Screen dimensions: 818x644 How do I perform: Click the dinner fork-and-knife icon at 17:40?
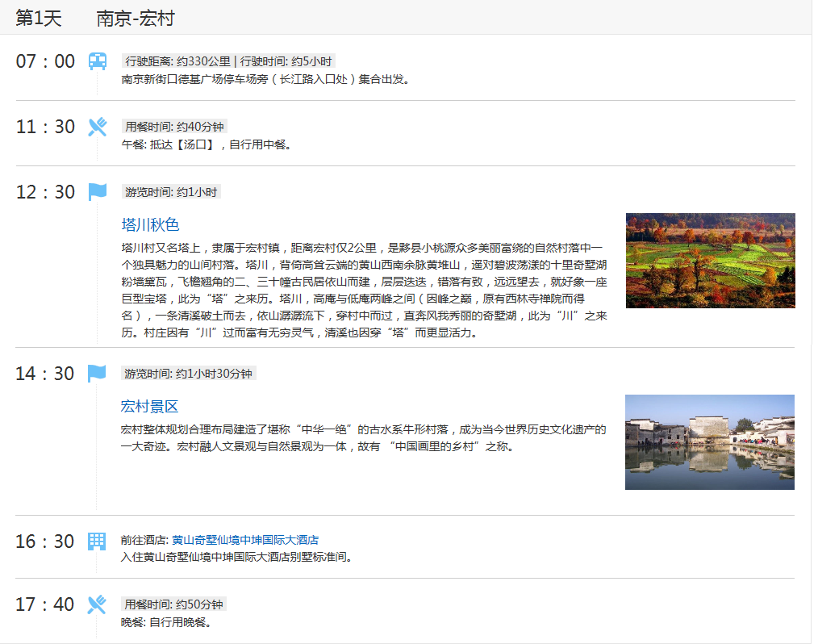(97, 604)
